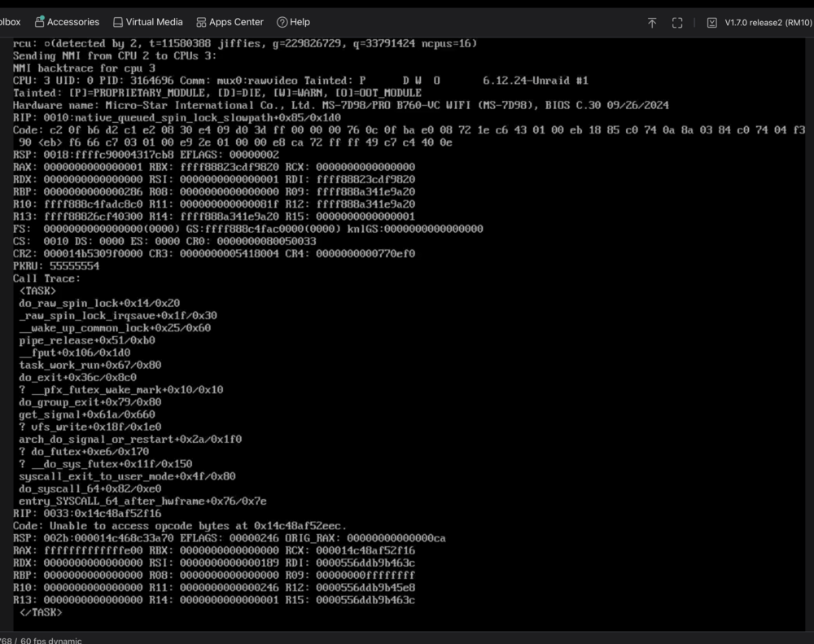Open the partially visible Toolbox menu
Screen dimensions: 814x644
point(10,22)
